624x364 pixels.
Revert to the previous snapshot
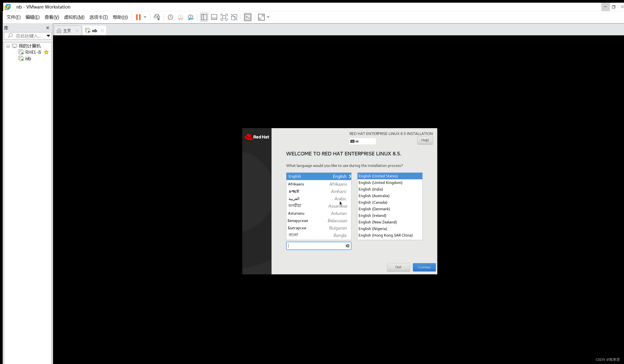click(181, 17)
